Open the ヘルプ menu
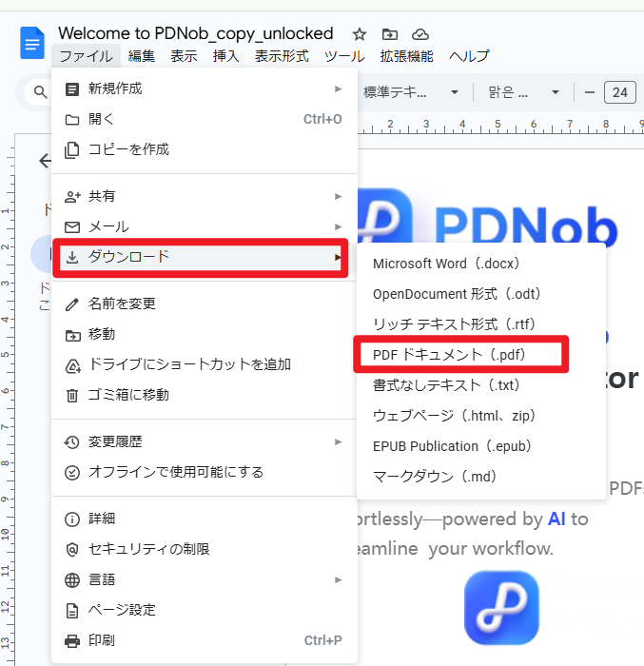Image resolution: width=644 pixels, height=666 pixels. [x=469, y=56]
